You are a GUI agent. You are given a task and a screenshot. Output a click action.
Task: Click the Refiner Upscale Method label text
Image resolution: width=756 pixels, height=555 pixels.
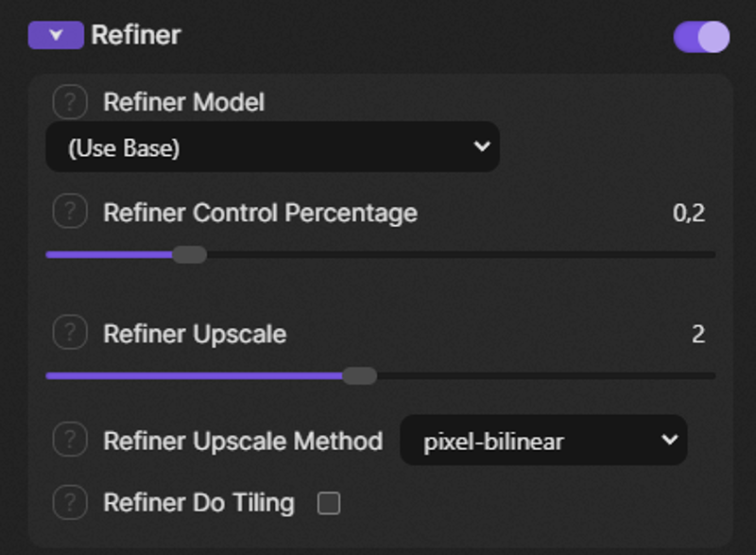[243, 441]
